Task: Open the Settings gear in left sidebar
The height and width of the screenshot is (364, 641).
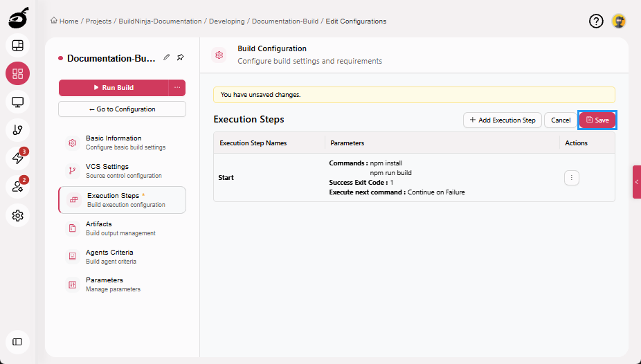Action: [17, 215]
